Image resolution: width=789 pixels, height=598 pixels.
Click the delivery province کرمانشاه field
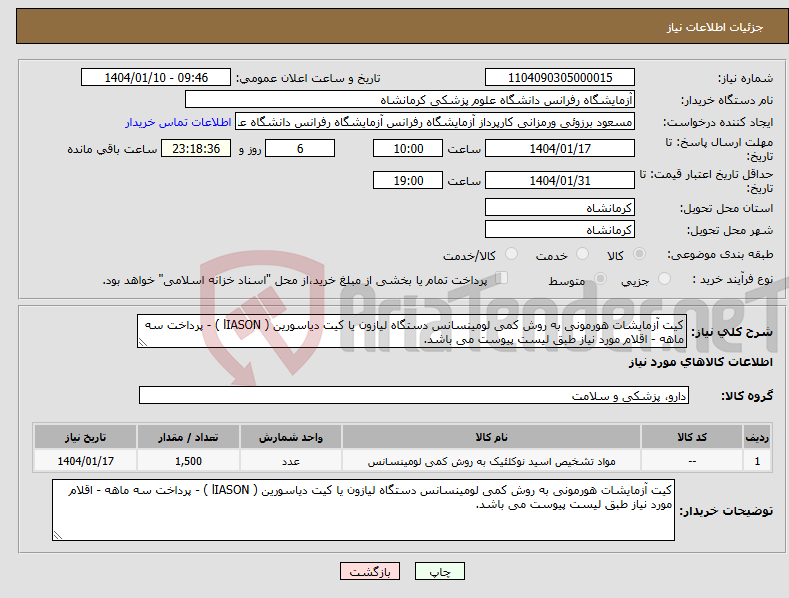pyautogui.click(x=560, y=207)
